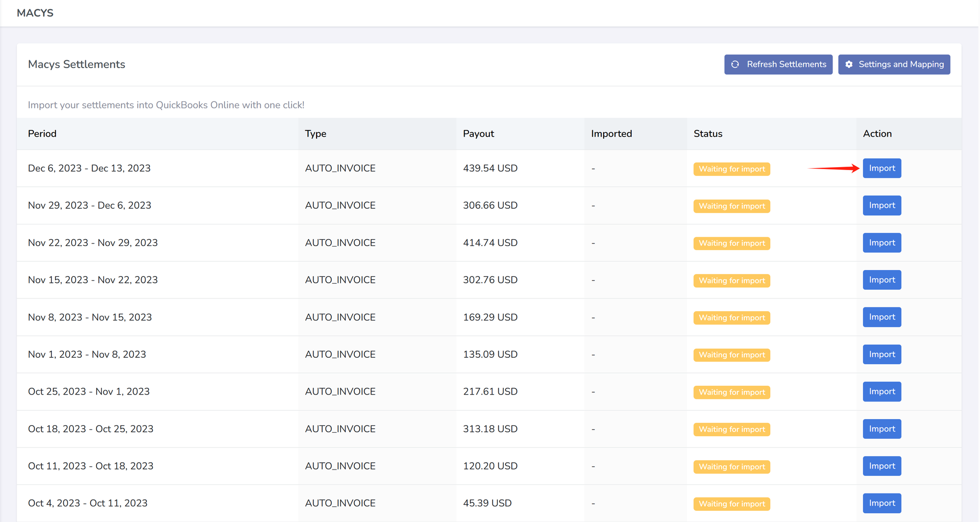The image size is (980, 522).
Task: Click the 414.74 USD payout value
Action: [490, 243]
